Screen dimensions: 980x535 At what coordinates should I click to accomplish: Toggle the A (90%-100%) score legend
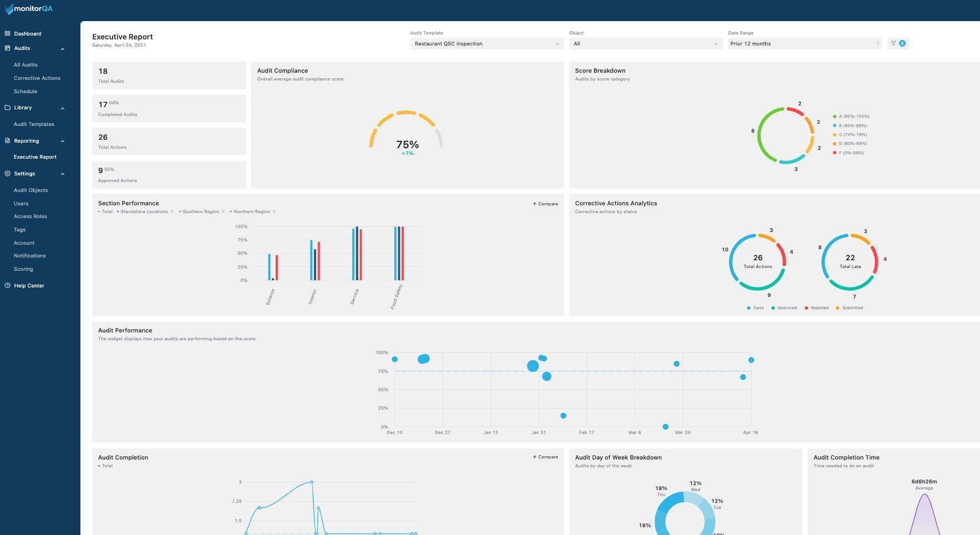point(851,117)
